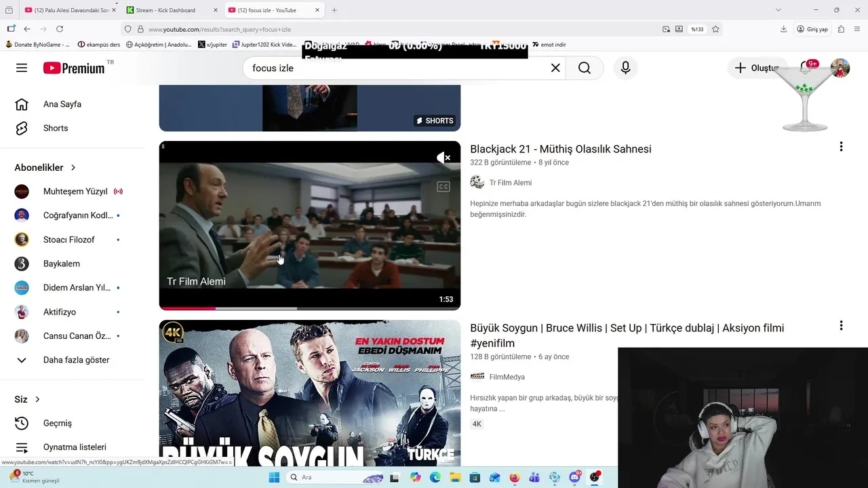Open ekampüs ders bookmark
868x488 pixels.
99,45
